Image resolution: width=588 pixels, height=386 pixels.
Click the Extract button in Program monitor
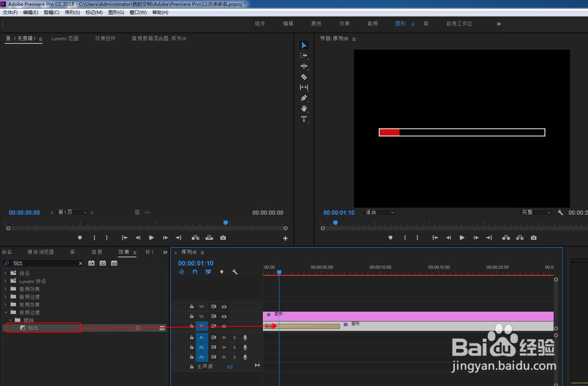520,238
